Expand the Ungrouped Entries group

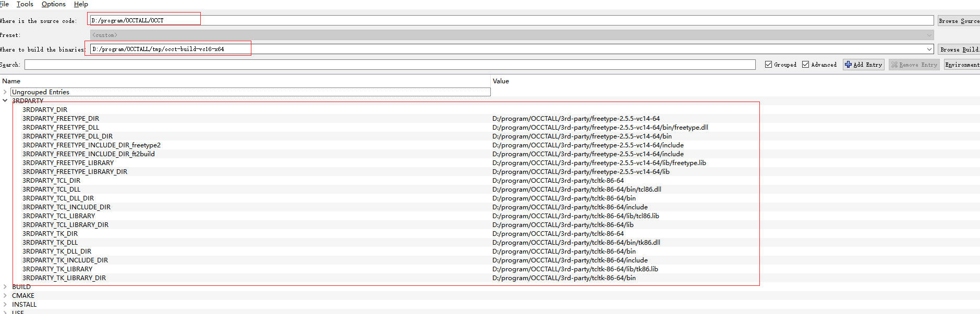[x=5, y=92]
